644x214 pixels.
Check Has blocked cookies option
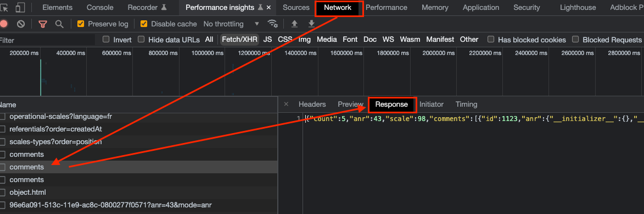pyautogui.click(x=490, y=40)
